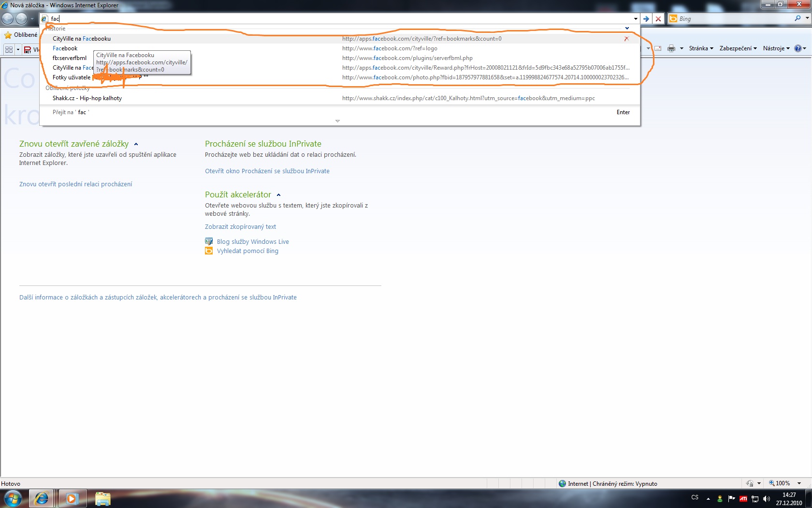Open the zoom level dropdown arrow

point(799,483)
